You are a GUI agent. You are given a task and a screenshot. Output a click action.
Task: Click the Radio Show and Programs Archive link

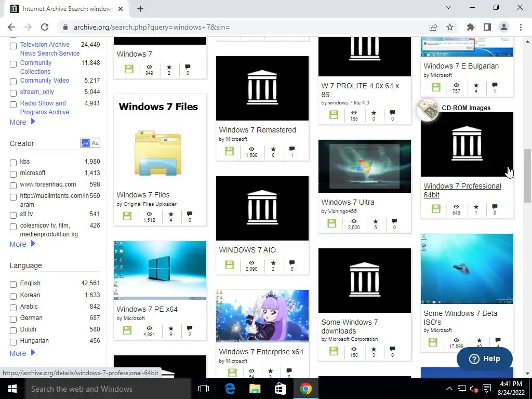[45, 108]
